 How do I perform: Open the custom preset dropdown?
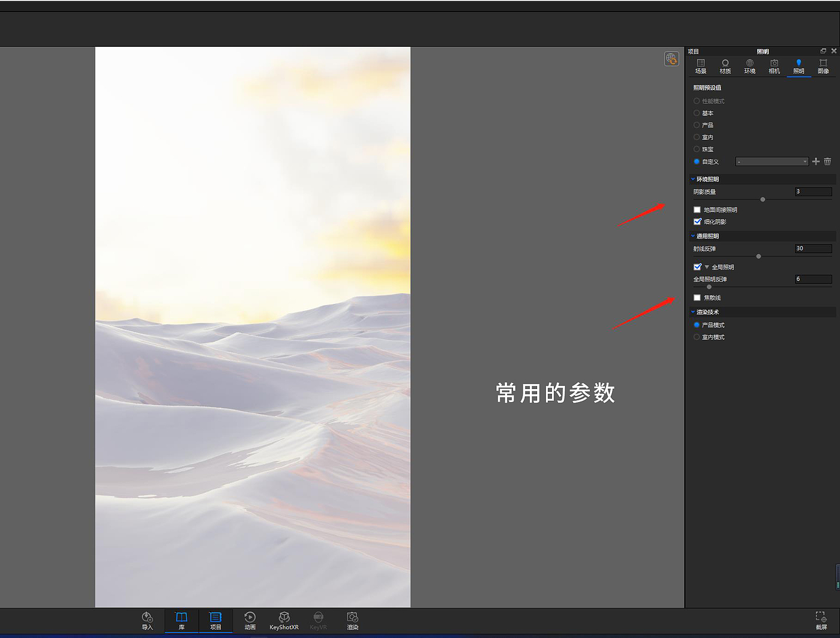point(772,161)
